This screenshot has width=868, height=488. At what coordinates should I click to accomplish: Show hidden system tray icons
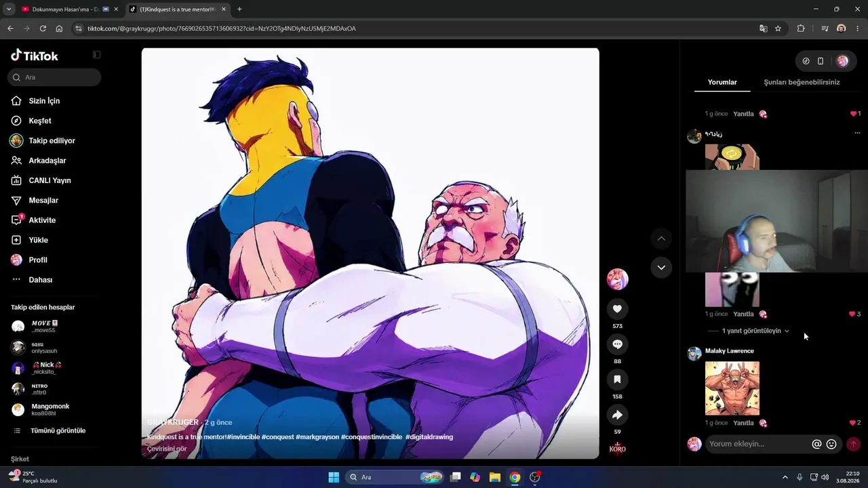coord(785,477)
